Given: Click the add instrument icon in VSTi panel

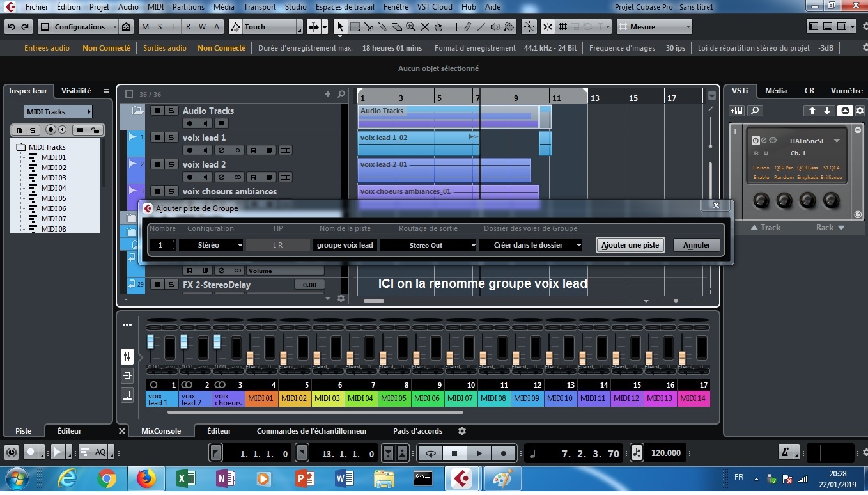Looking at the screenshot, I should (736, 111).
